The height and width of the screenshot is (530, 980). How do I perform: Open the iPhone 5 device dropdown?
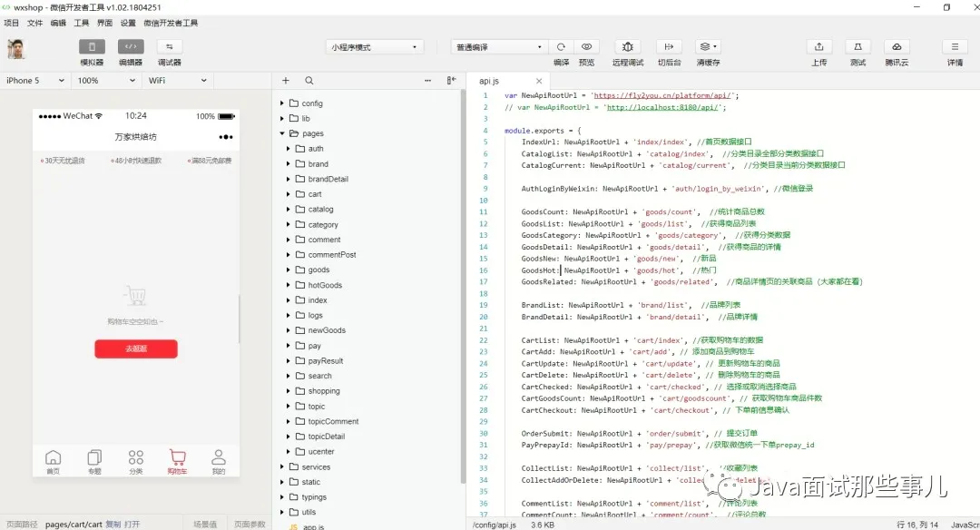[34, 80]
